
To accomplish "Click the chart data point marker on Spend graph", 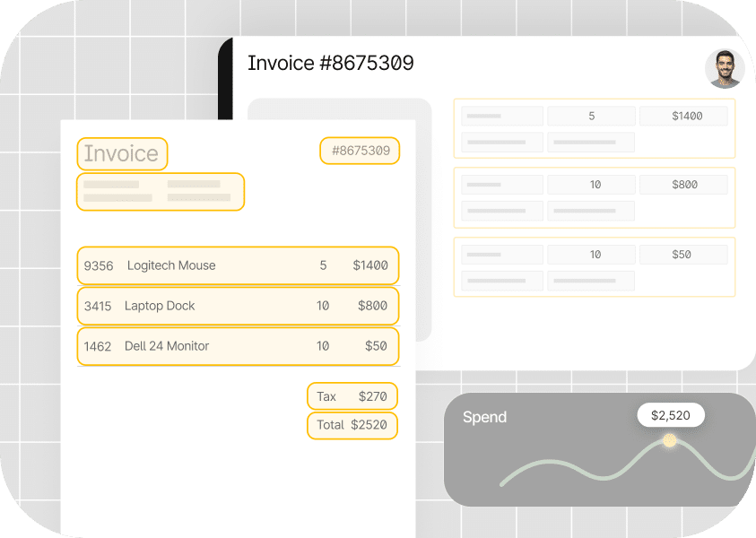I will 667,440.
